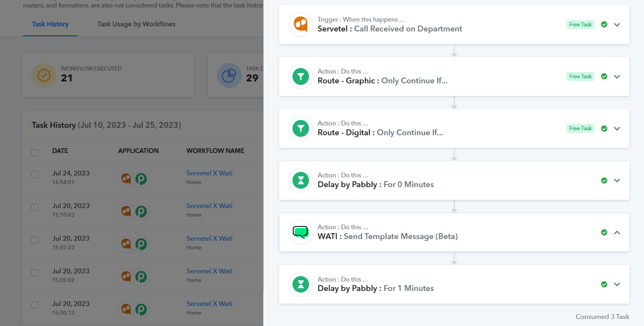Open Servetel X Wati workflow from 15:07:02 row

(x=209, y=238)
